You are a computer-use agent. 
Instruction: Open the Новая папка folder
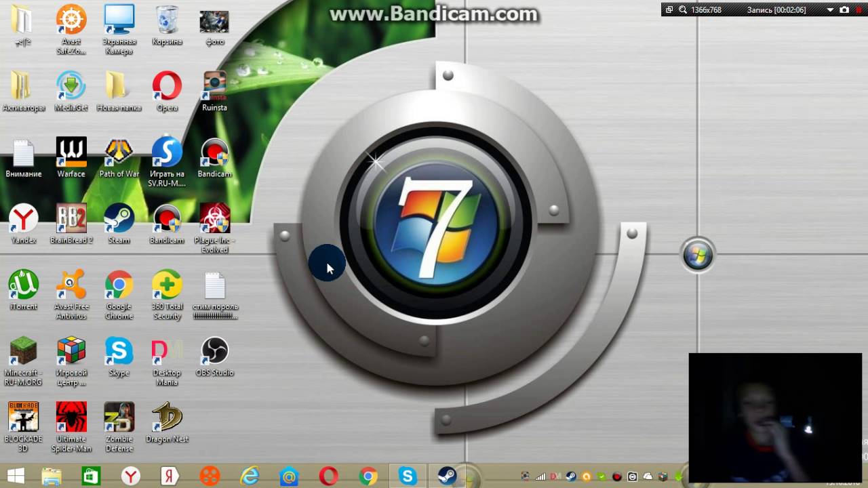119,91
